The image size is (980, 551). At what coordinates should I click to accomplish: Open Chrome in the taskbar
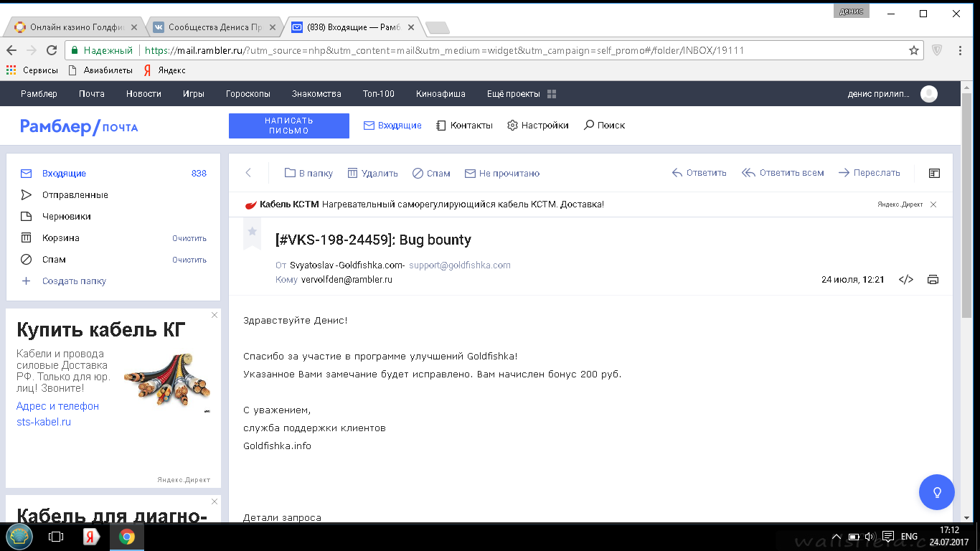point(127,537)
